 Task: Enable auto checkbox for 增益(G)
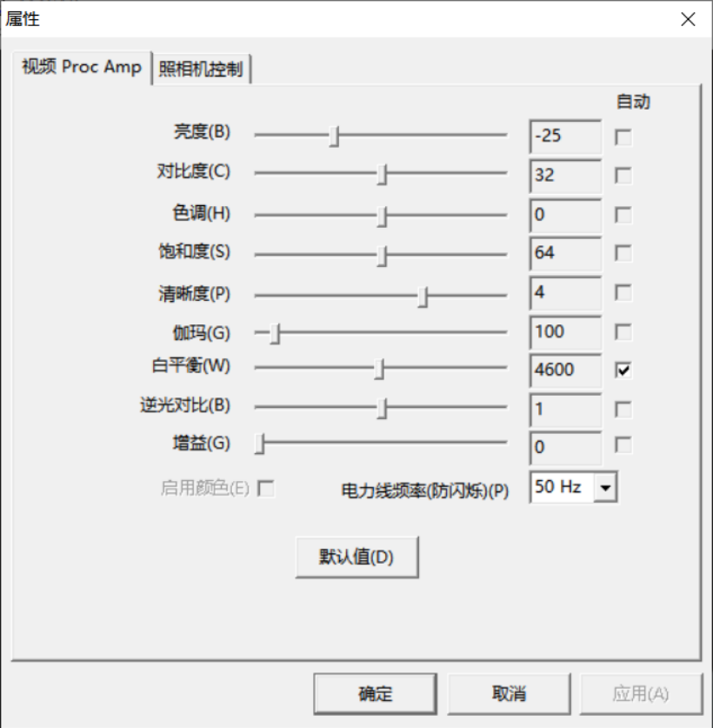click(x=623, y=444)
